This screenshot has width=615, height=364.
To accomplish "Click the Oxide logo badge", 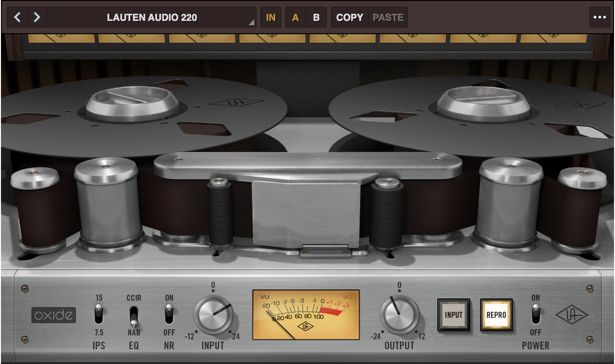I will click(54, 315).
